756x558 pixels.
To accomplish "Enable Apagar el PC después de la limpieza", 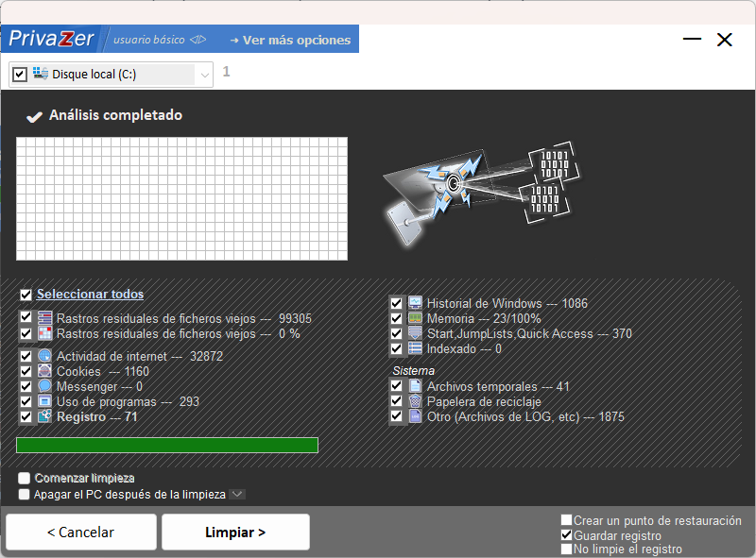I will pos(25,495).
